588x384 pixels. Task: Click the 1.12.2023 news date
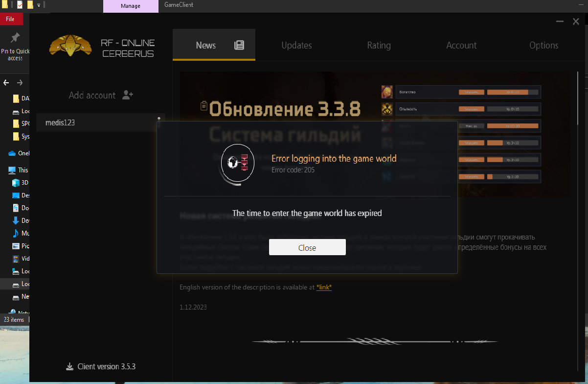tap(193, 307)
